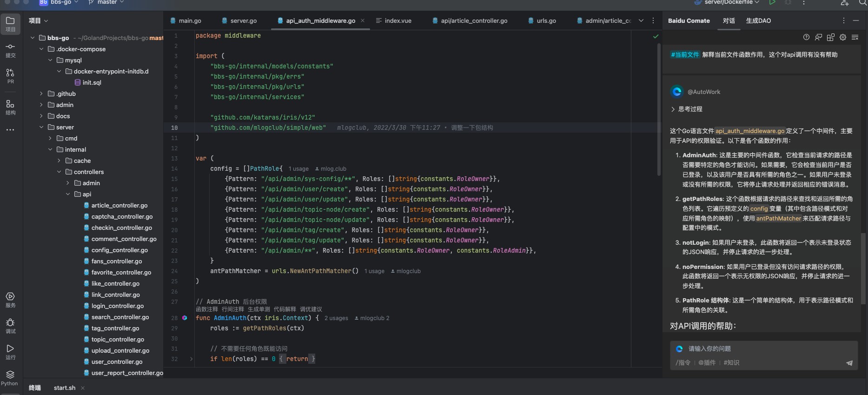Click the Comate chat vertical scrollbar
The width and height of the screenshot is (868, 395).
coord(864,268)
